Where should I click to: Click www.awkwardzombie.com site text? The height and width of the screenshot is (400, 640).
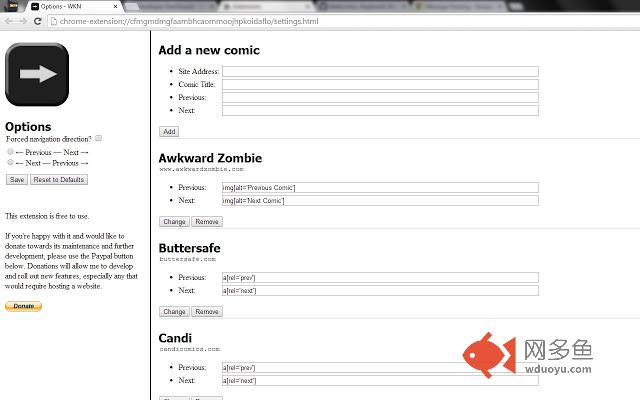coord(202,169)
